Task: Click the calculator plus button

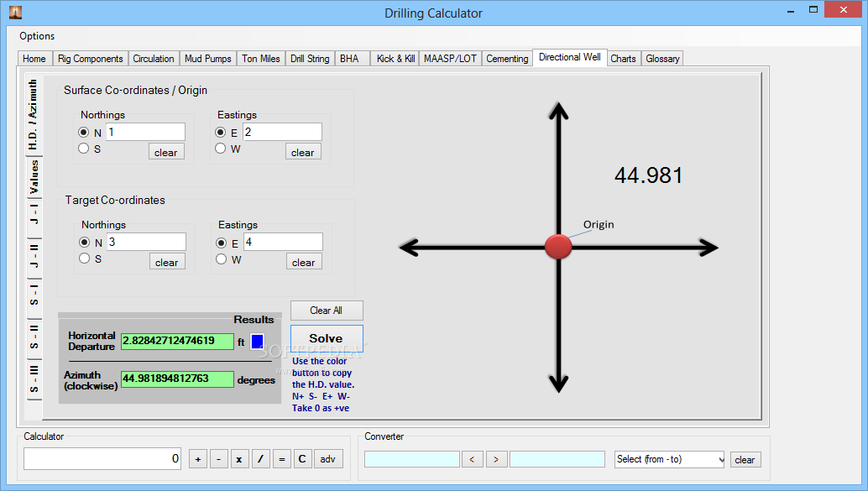Action: [x=197, y=459]
